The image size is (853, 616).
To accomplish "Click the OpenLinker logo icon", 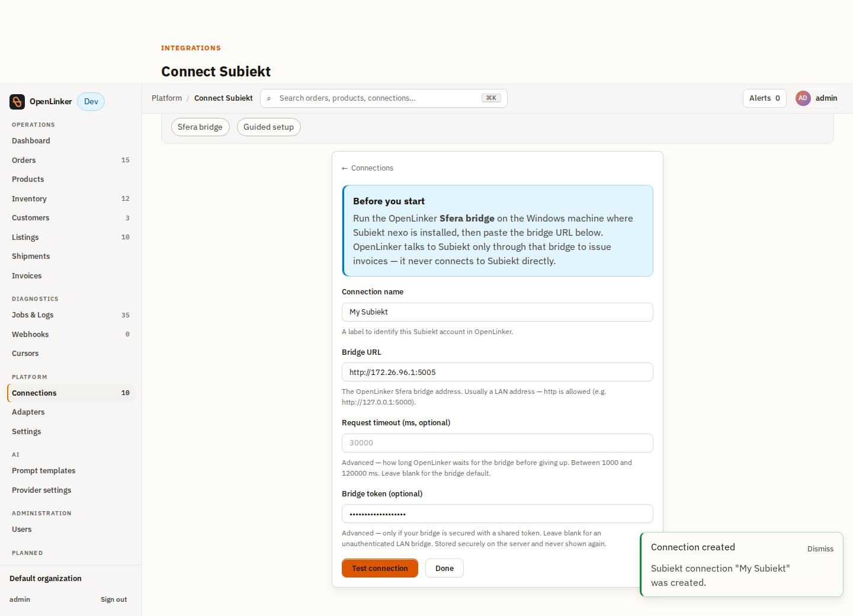I will (17, 102).
